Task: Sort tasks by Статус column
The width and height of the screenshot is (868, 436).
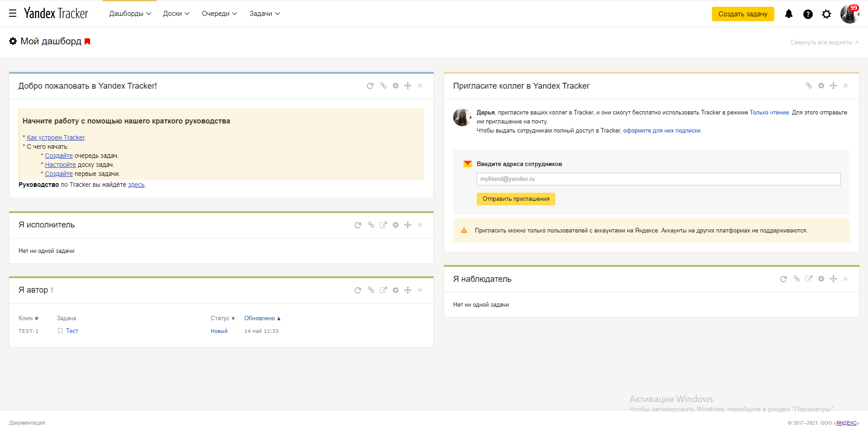Action: [223, 318]
